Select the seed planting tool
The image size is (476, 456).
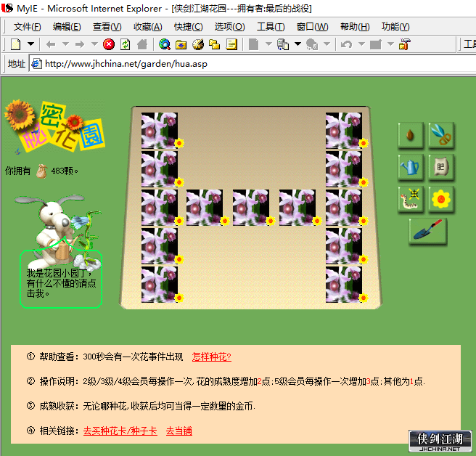coord(410,135)
